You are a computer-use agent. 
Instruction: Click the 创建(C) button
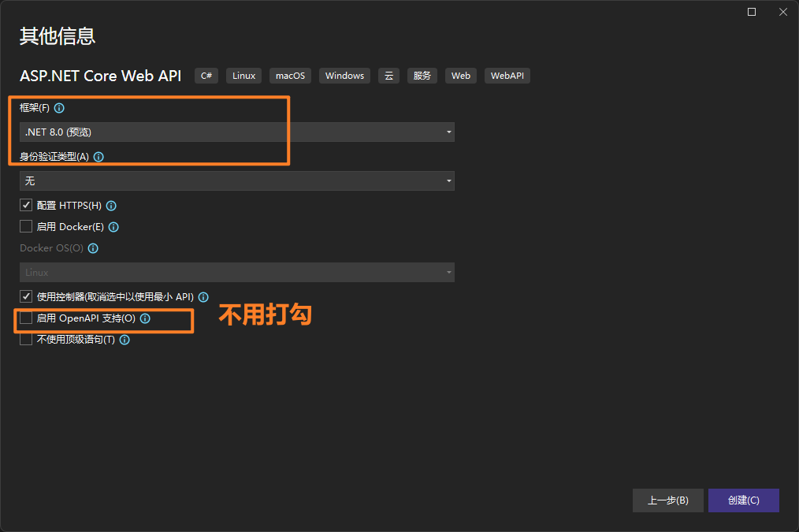click(x=743, y=500)
